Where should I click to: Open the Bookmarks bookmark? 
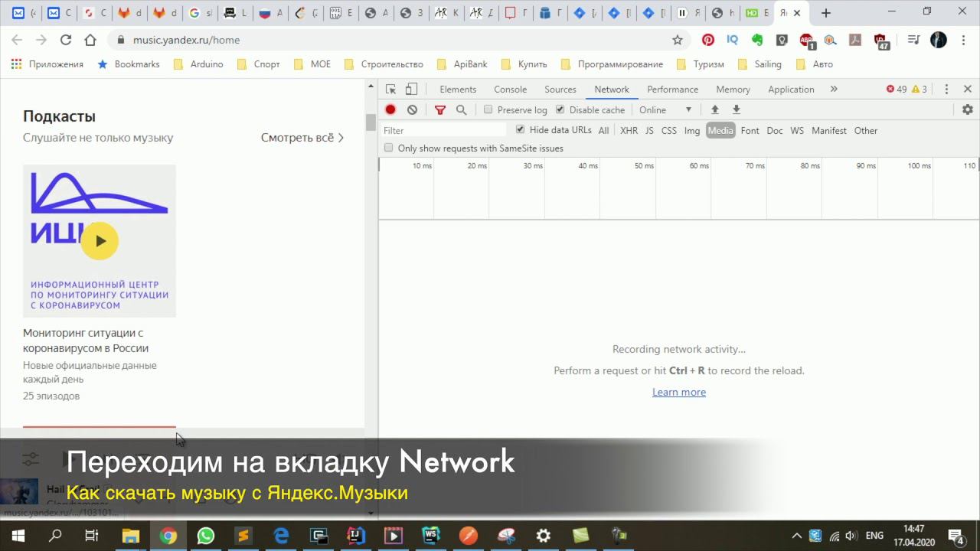pyautogui.click(x=129, y=64)
